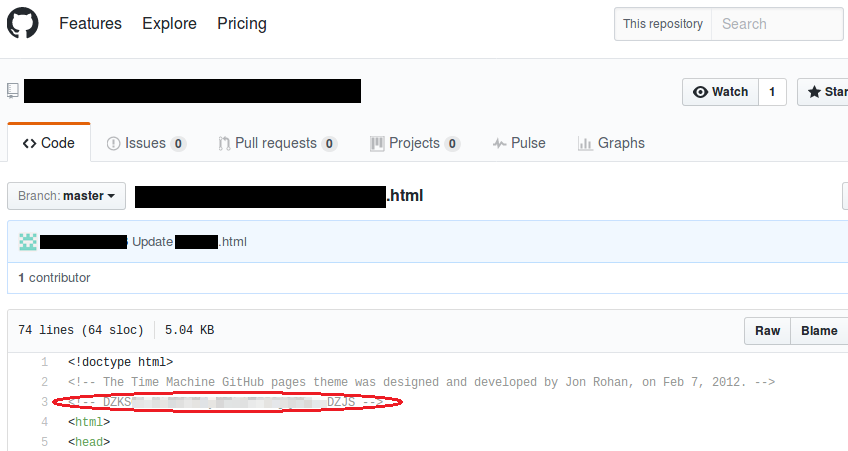This screenshot has width=848, height=451.
Task: View the Raw file
Action: (x=767, y=331)
